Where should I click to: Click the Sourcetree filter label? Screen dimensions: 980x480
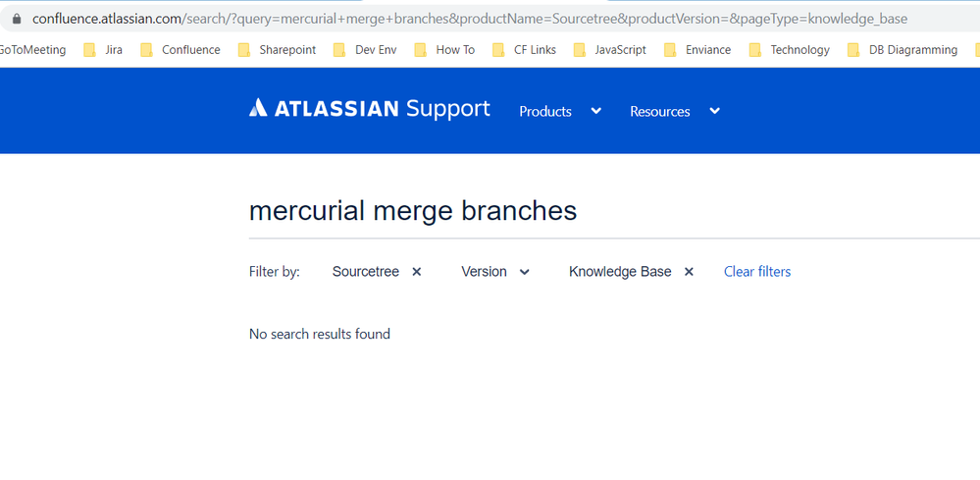(366, 272)
